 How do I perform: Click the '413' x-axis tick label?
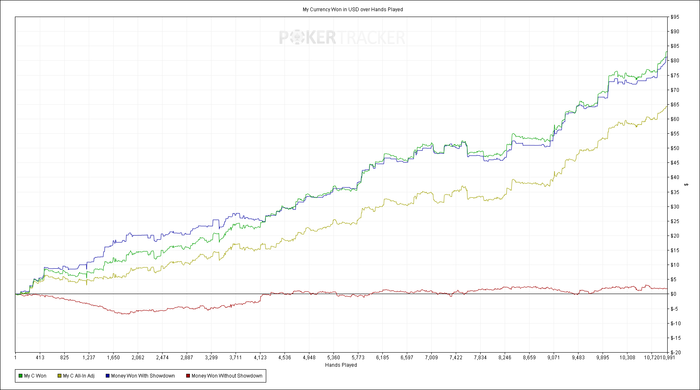point(40,357)
